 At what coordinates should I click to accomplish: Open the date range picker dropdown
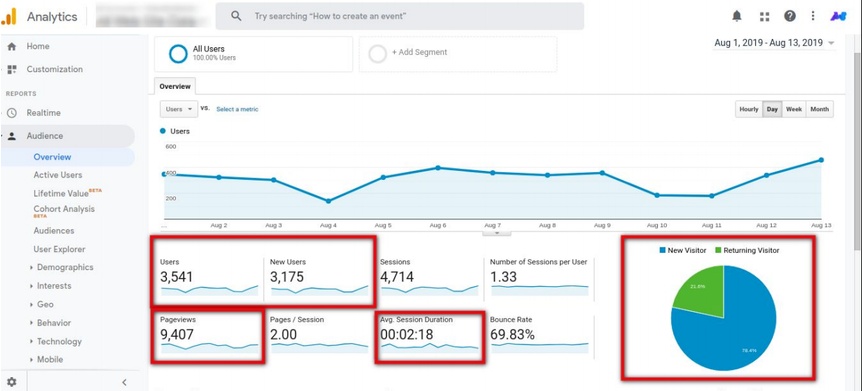[x=774, y=43]
